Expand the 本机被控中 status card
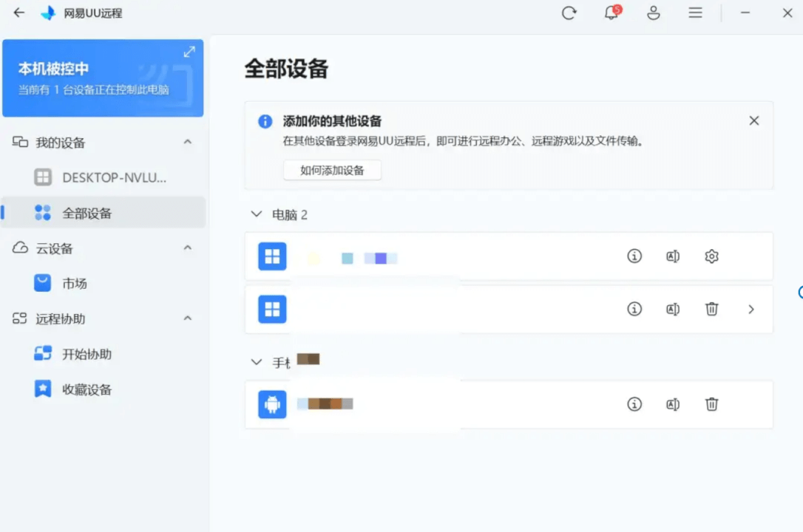Screen dimensions: 803x532 pyautogui.click(x=189, y=52)
